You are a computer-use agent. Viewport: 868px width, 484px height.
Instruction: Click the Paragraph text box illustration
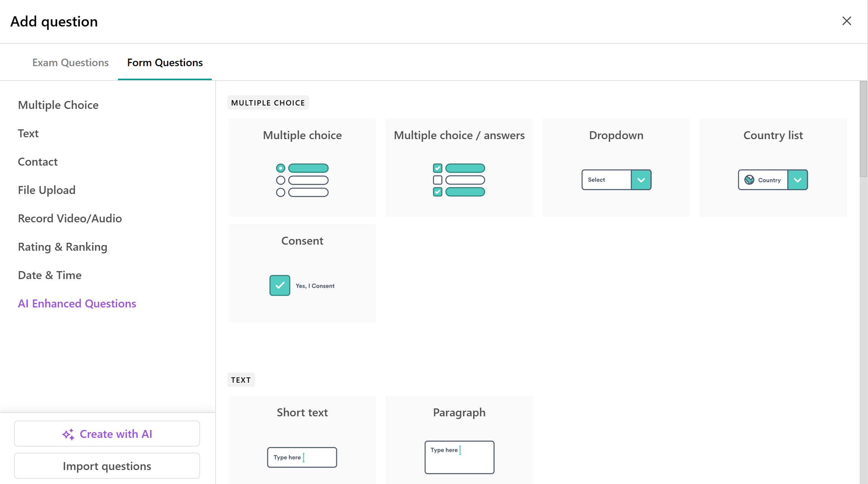coord(459,457)
